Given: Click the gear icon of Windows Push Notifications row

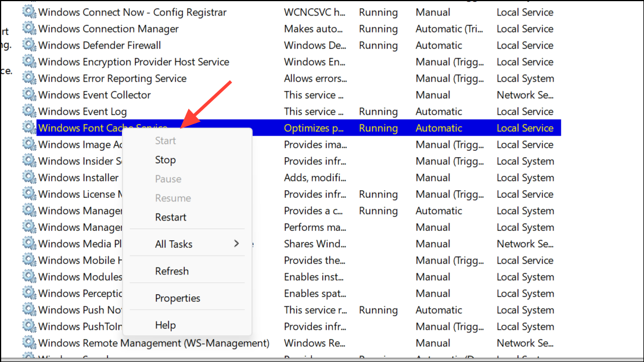Looking at the screenshot, I should pyautogui.click(x=29, y=309).
